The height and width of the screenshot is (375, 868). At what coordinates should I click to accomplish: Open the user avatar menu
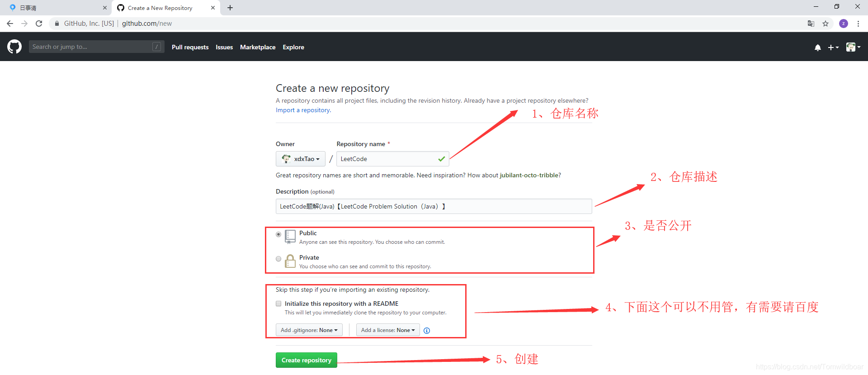pyautogui.click(x=853, y=47)
